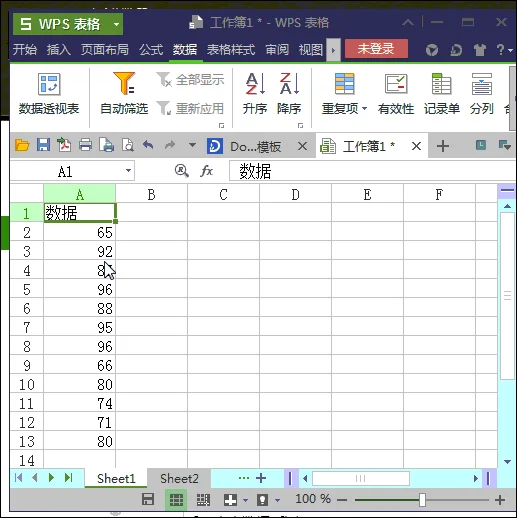Sort descending with 降序
The image size is (517, 518).
coord(289,94)
